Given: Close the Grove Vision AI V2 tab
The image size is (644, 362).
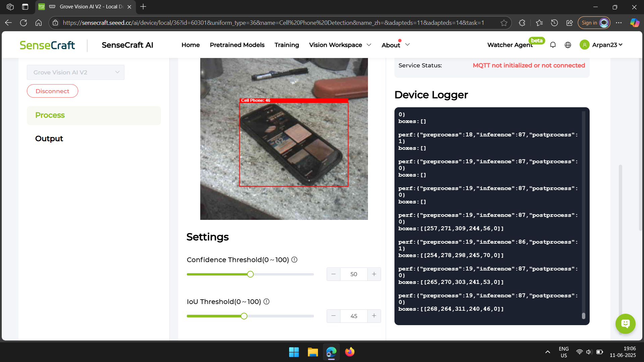Looking at the screenshot, I should [129, 7].
